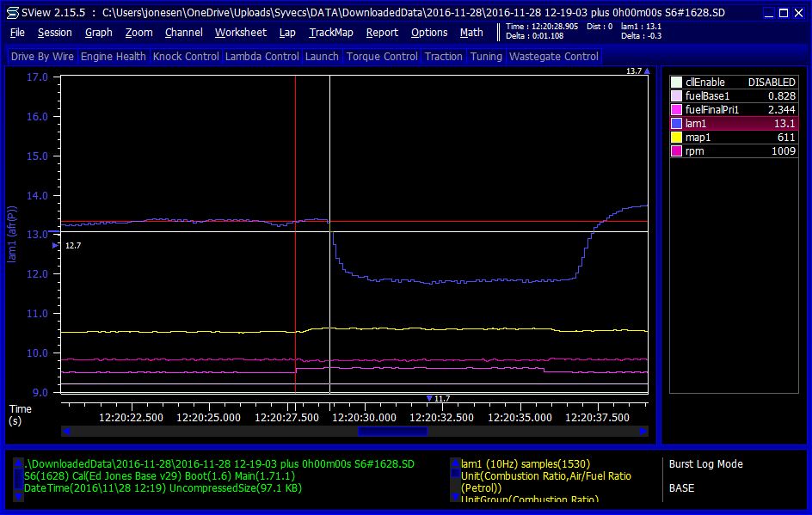Select the fuelFinalPri1 channel row

734,110
